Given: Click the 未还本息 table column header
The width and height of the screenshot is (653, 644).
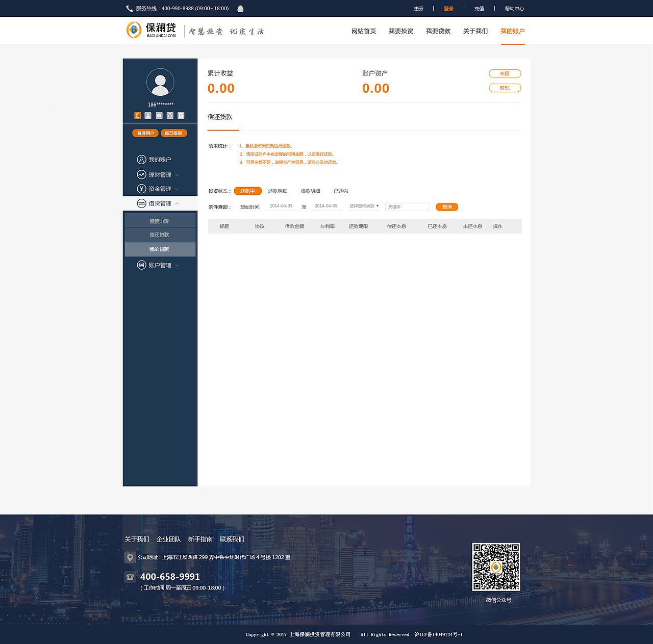Looking at the screenshot, I should [x=472, y=226].
